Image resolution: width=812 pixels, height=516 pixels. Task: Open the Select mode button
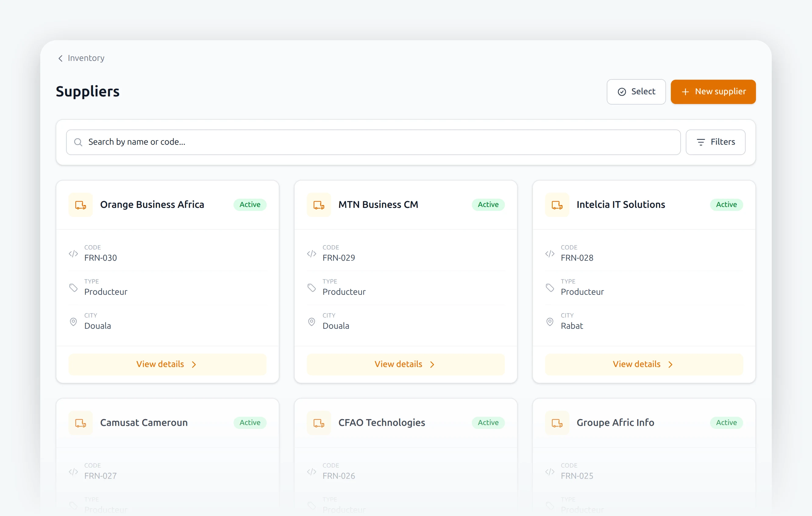click(x=636, y=92)
